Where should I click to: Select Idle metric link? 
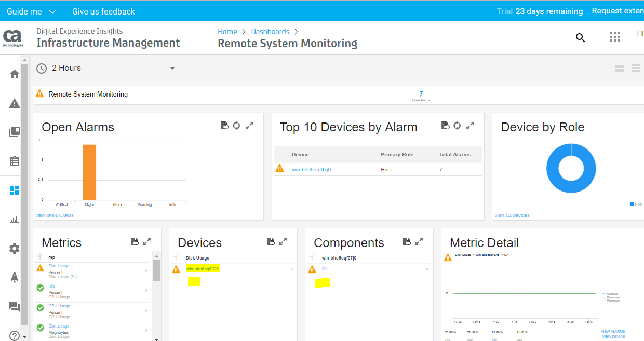(52, 286)
